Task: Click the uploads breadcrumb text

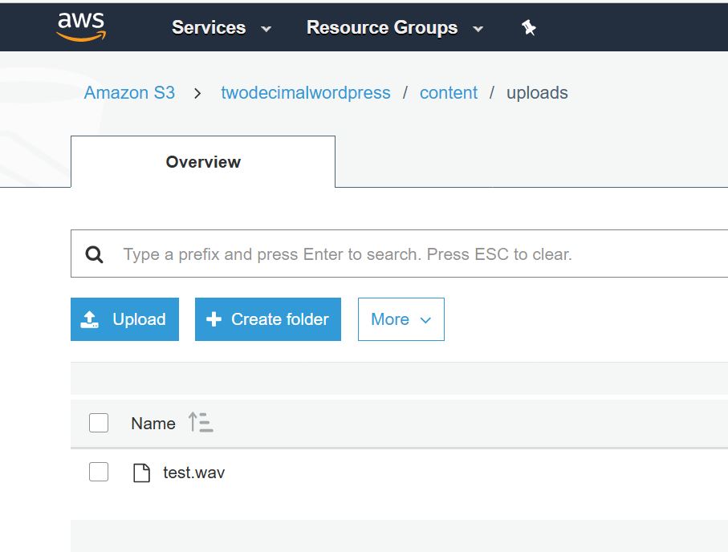Action: pos(537,93)
